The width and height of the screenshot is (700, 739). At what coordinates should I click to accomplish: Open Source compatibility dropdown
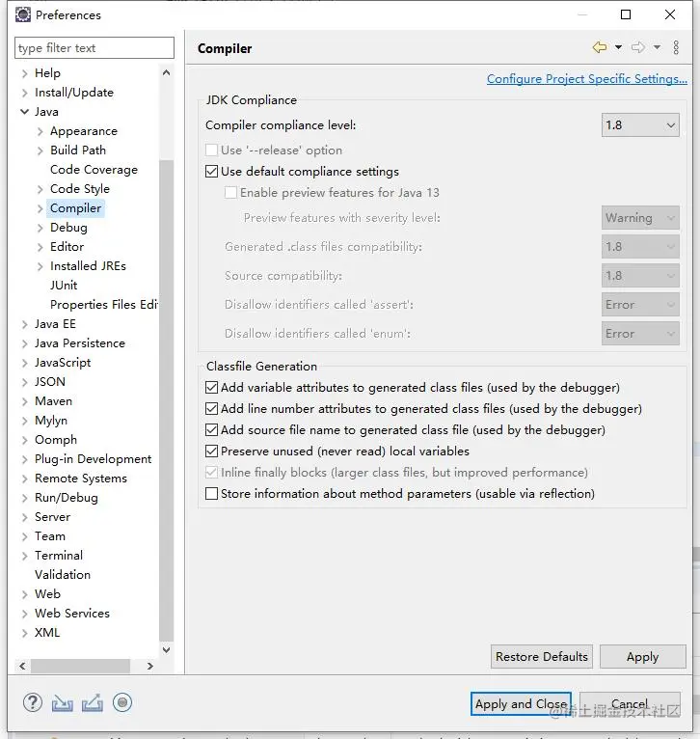coord(640,275)
